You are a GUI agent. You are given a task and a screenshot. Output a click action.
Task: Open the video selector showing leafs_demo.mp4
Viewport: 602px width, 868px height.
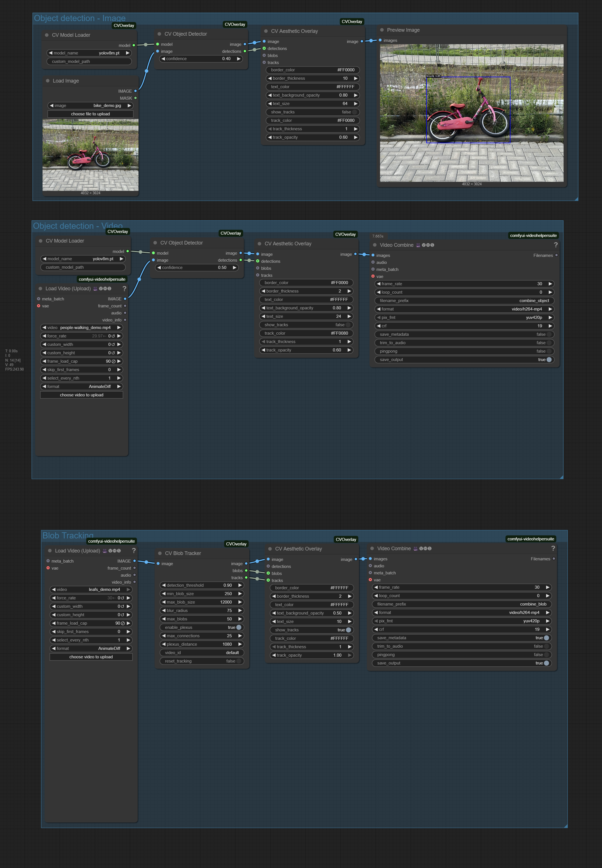91,589
